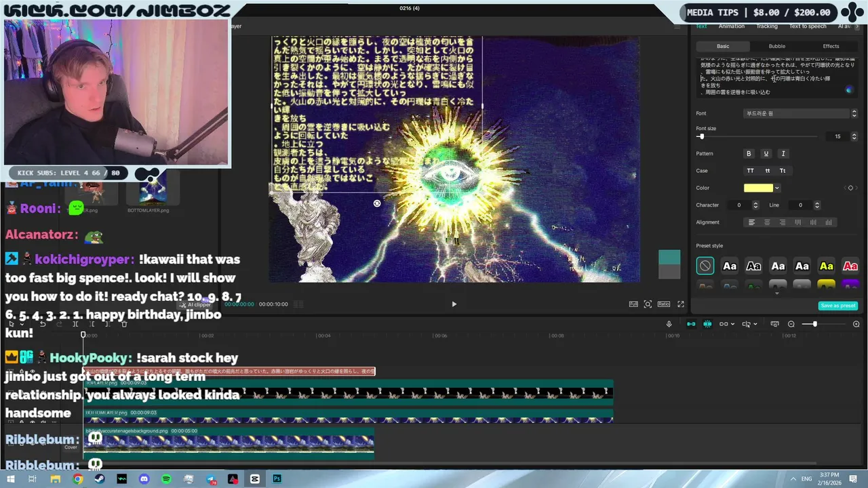
Task: Click the font size slider handle
Action: 701,137
